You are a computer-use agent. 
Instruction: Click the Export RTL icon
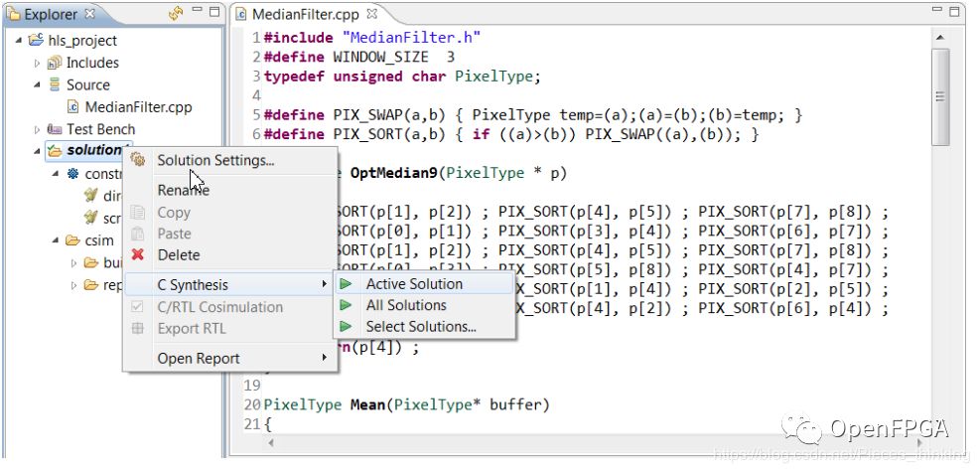(x=137, y=329)
